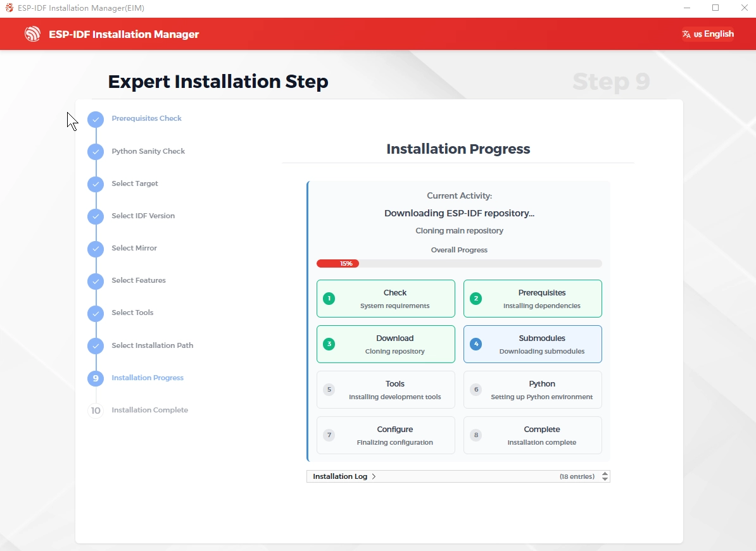Screen dimensions: 756x551
Task: Click the step 10 Installation Complete circle
Action: coord(96,411)
